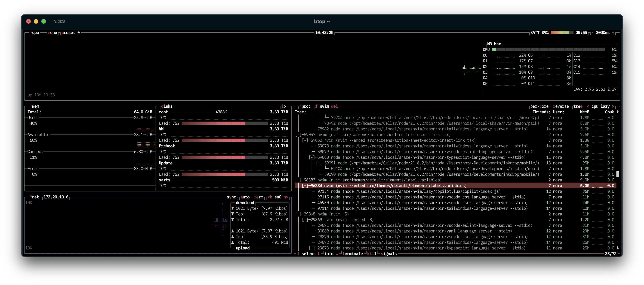Toggle net auto scaling option
644x285 pixels.
point(245,197)
